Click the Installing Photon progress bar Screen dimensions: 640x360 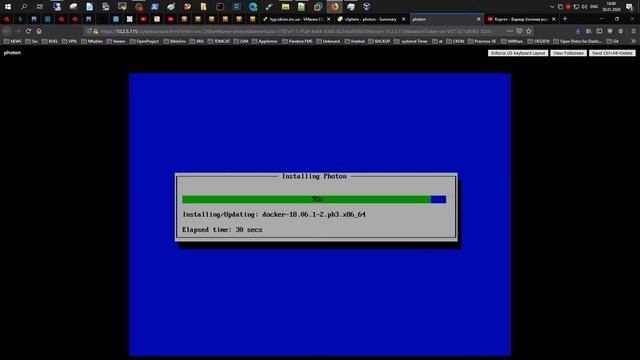point(314,199)
